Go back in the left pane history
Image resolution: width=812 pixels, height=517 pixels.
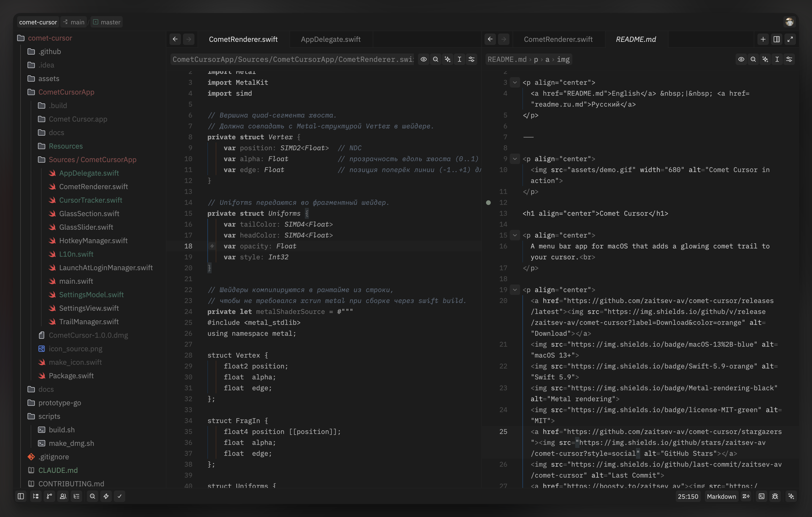pyautogui.click(x=175, y=39)
